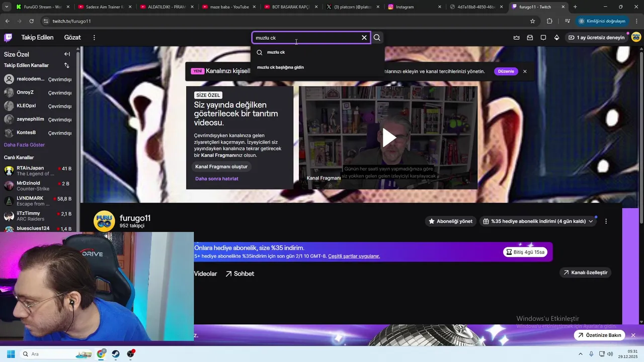
Task: Show hidden system tray icons
Action: [x=580, y=354]
